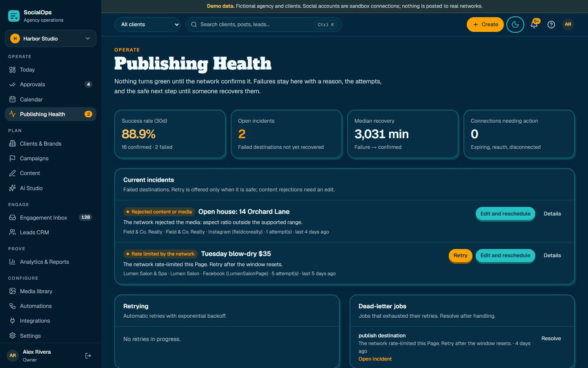Click the Open incidents stat card
Screen dimensions: 588x368
pos(287,134)
